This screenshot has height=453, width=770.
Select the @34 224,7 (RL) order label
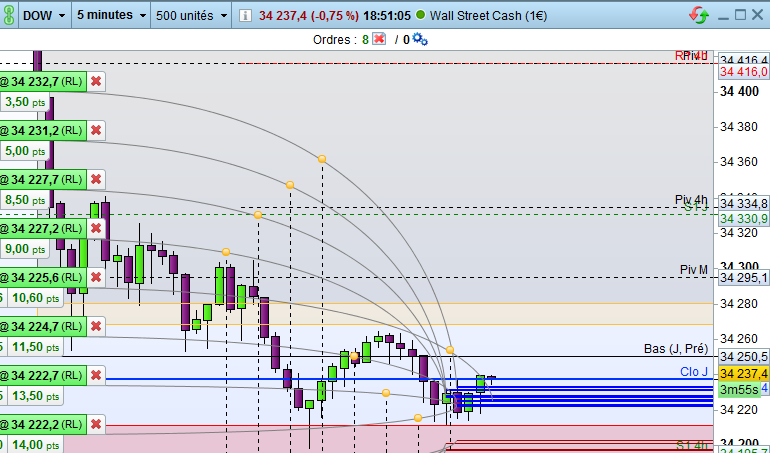click(43, 326)
